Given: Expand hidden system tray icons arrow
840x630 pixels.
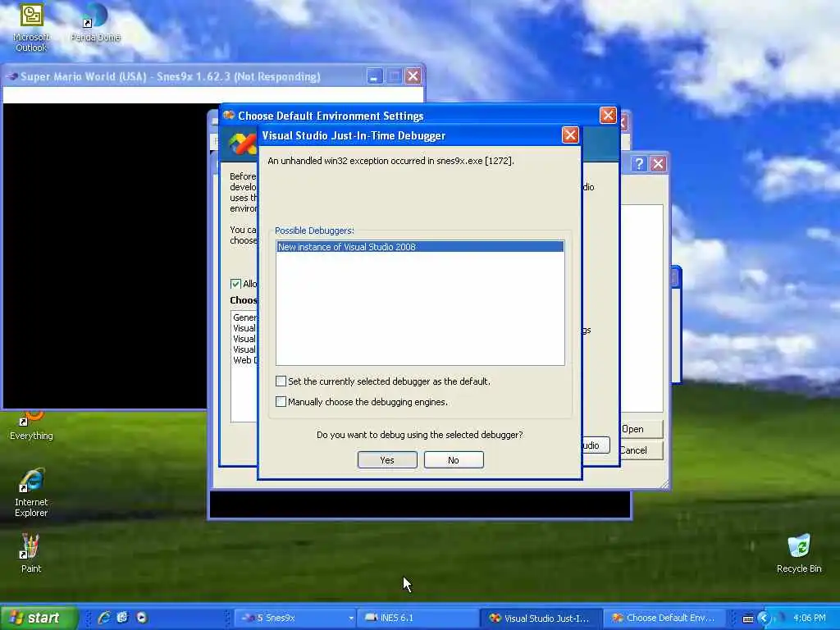Looking at the screenshot, I should point(764,619).
